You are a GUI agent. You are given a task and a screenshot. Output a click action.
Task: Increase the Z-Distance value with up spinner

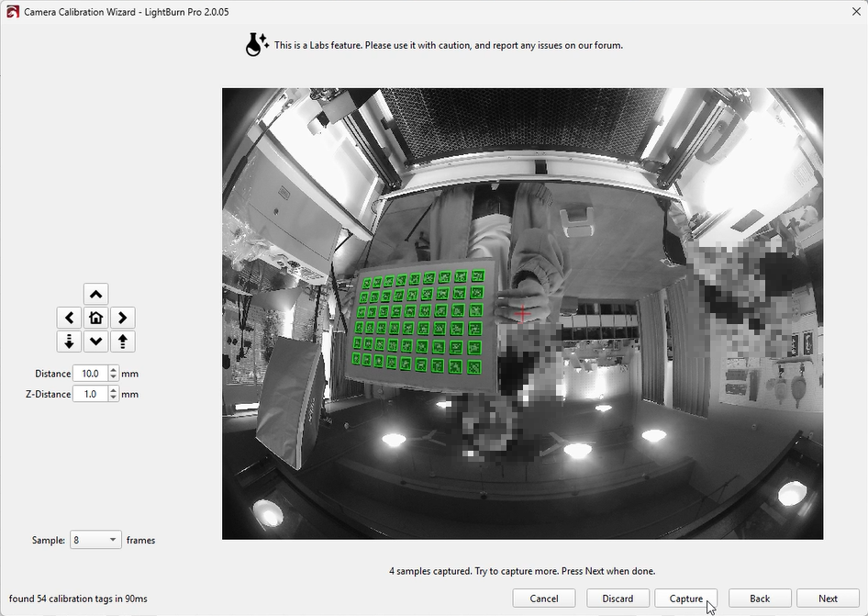(114, 390)
